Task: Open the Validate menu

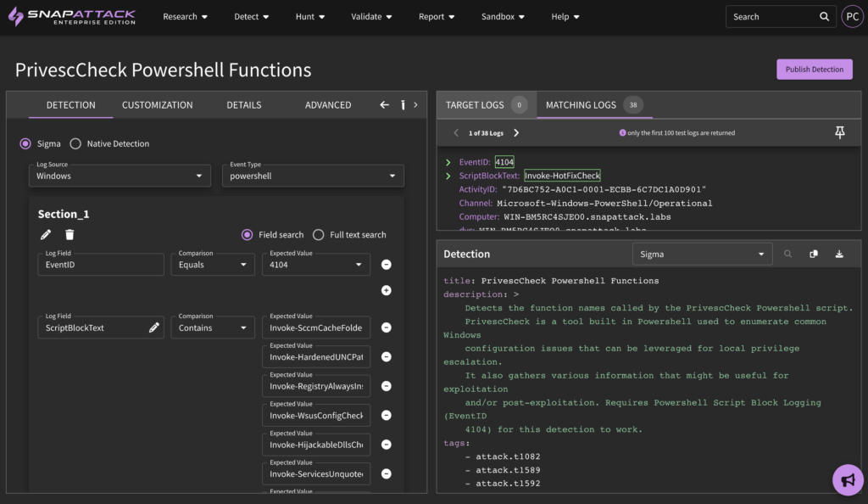Action: 371,17
